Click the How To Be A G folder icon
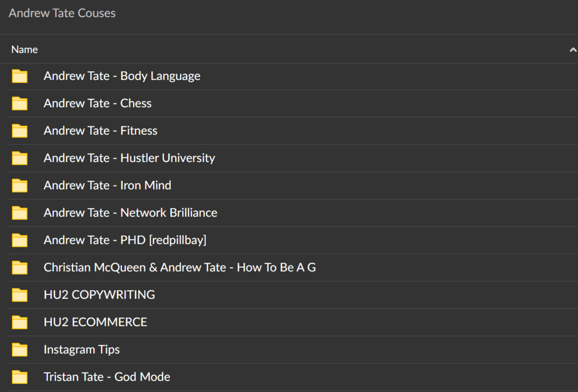Screen dimensions: 578x392 [20, 267]
